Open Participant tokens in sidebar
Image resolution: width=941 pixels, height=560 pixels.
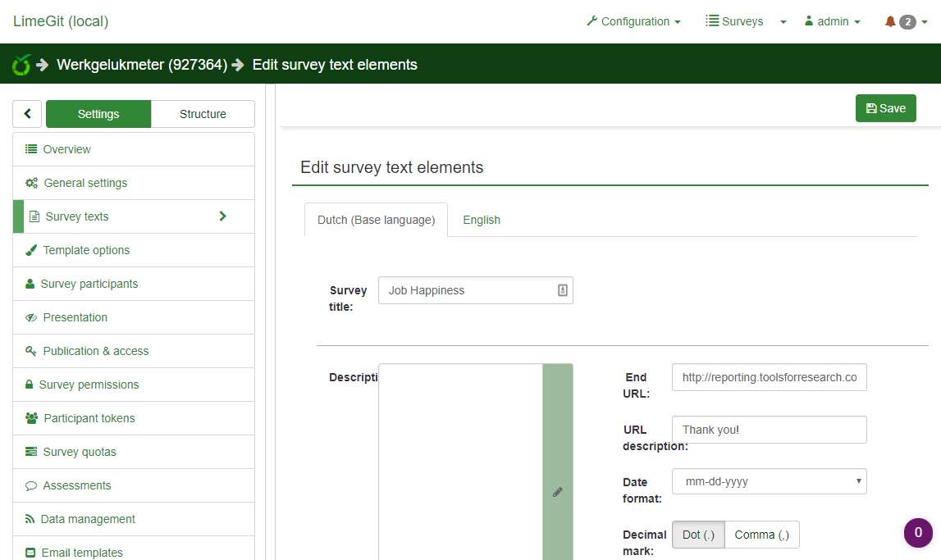[89, 418]
